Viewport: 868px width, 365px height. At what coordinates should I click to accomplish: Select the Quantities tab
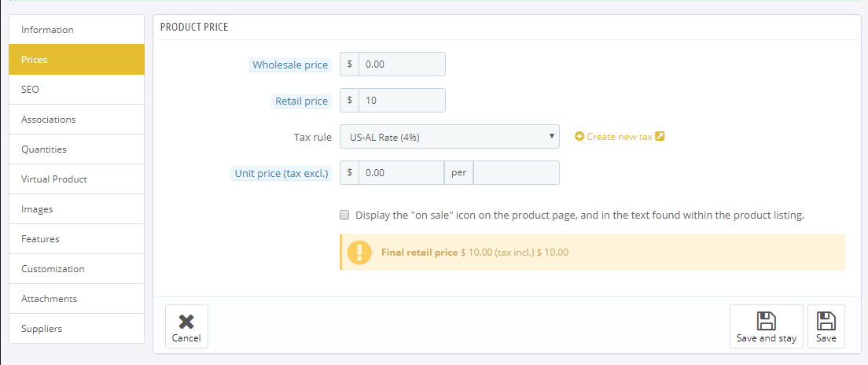[x=76, y=149]
